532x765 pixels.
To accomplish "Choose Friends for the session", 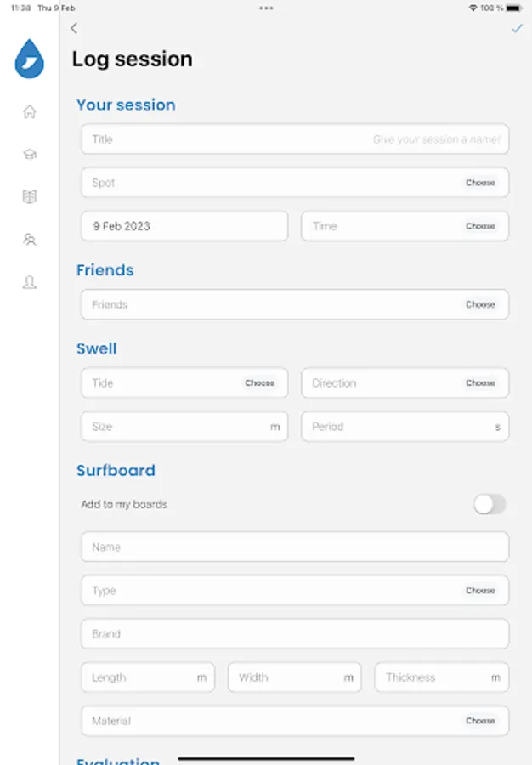I will (x=480, y=304).
